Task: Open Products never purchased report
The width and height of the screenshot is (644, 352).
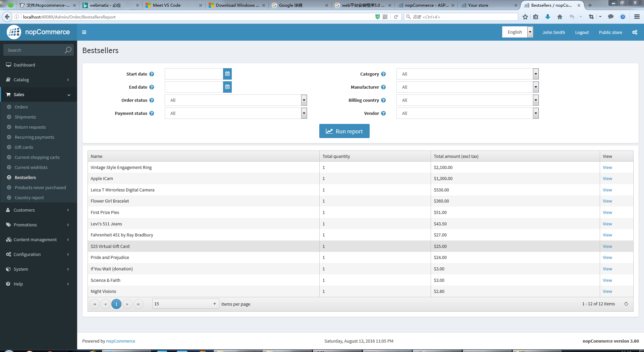Action: click(40, 187)
